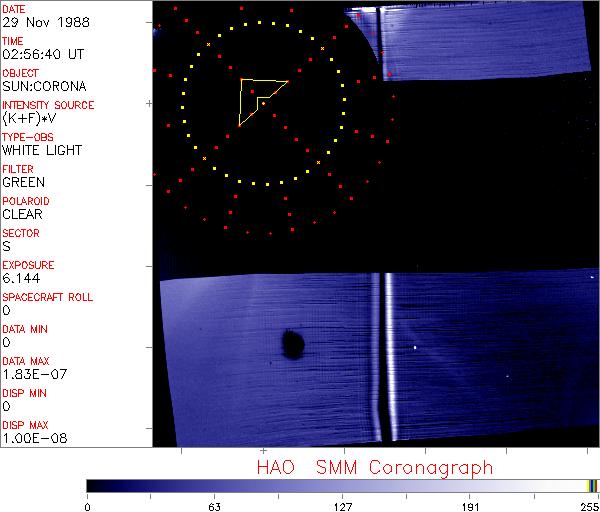Viewport: 600px width, 512px height.
Task: Select the time value 02:56:40 UT
Action: 44,54
